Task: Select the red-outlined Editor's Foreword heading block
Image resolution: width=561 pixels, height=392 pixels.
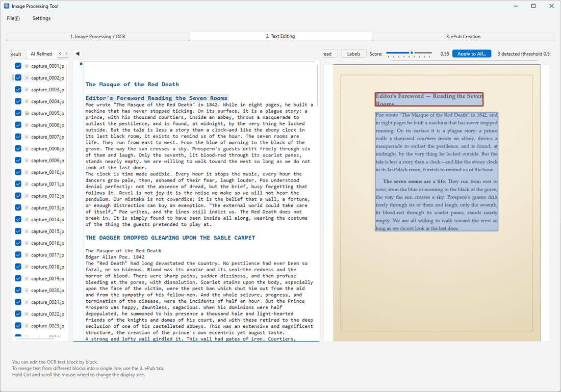Action: 429,99
